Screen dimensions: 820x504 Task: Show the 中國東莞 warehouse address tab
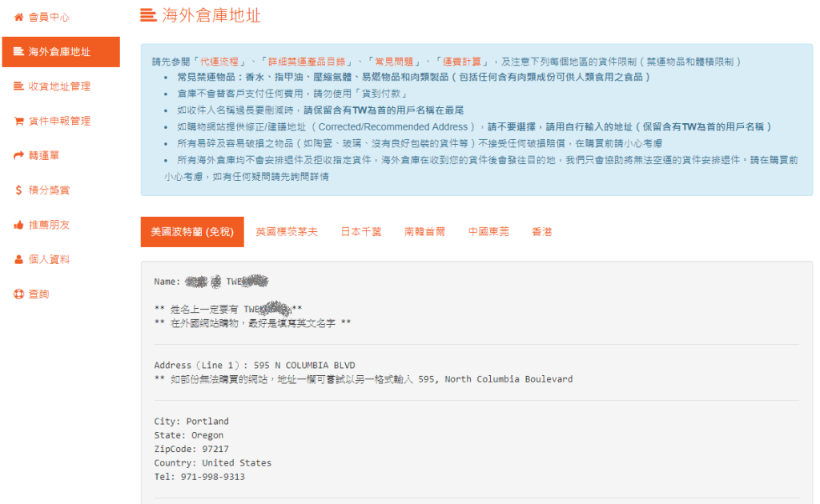tap(488, 232)
